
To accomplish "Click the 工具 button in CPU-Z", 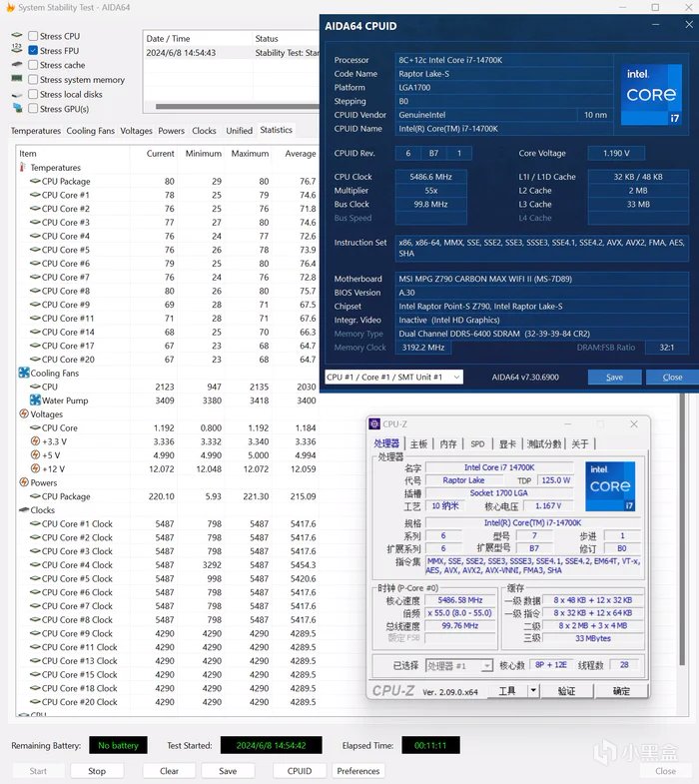I will (x=507, y=690).
